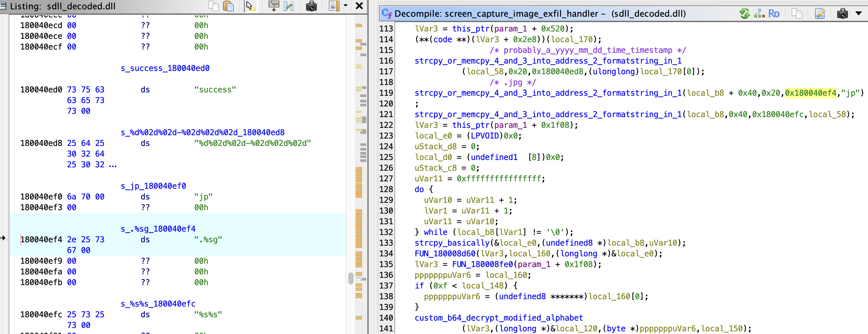This screenshot has height=334, width=868.
Task: Select the ".%sg" string value in Listing
Action: [x=208, y=239]
